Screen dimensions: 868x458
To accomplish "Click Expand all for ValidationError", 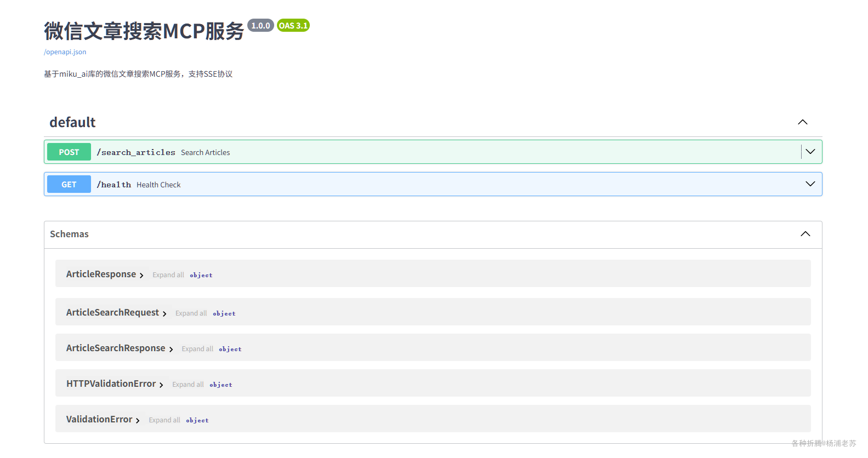I will [x=164, y=420].
